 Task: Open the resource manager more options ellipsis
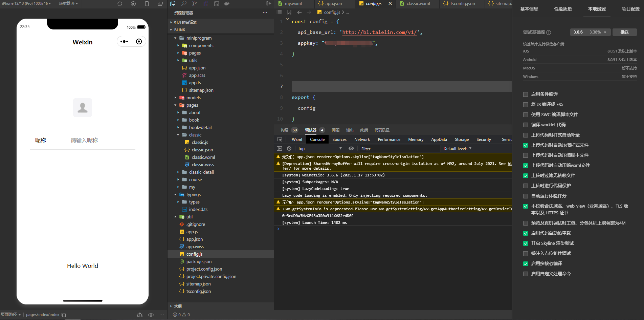click(x=265, y=13)
